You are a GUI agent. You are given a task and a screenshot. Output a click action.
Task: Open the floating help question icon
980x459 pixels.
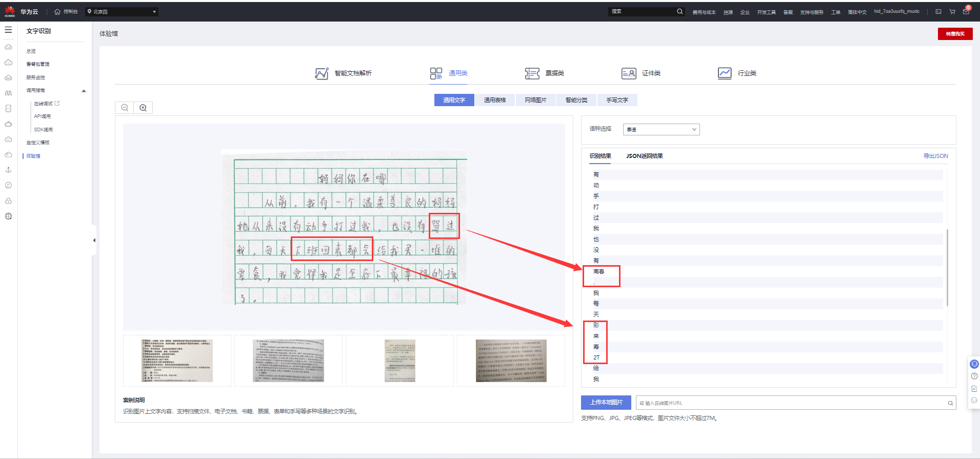coord(974,376)
